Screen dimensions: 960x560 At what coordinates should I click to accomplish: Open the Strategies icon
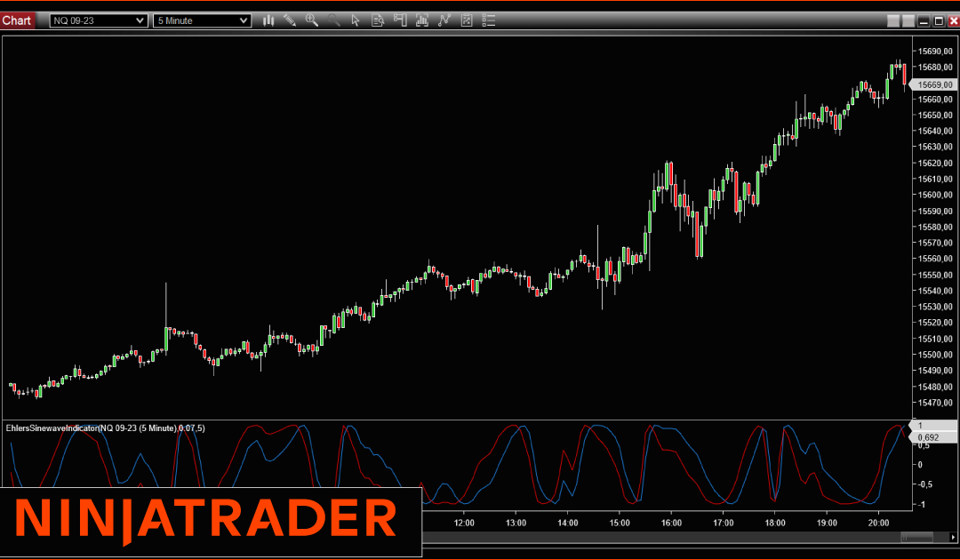tap(467, 20)
